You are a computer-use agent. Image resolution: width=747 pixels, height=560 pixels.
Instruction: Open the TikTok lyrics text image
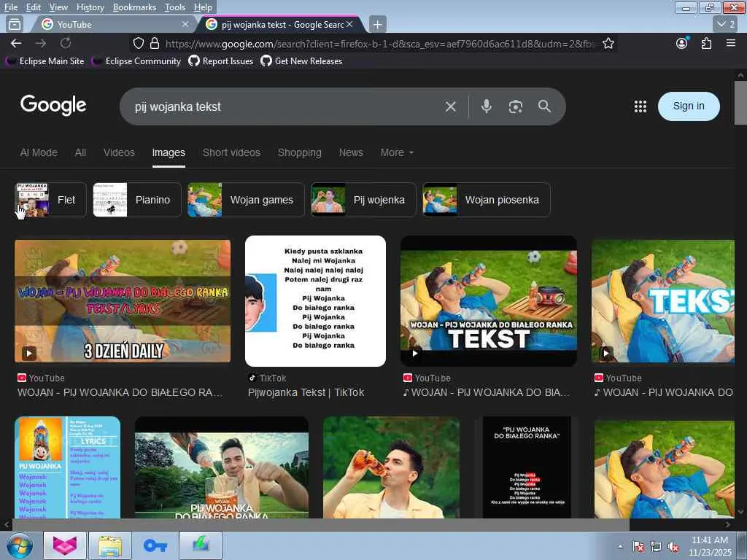[315, 301]
